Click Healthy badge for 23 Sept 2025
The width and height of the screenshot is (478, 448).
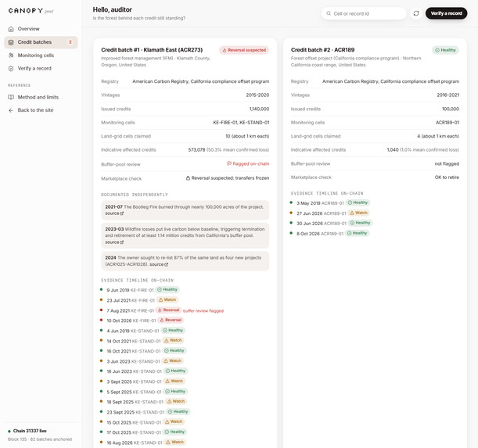click(178, 412)
